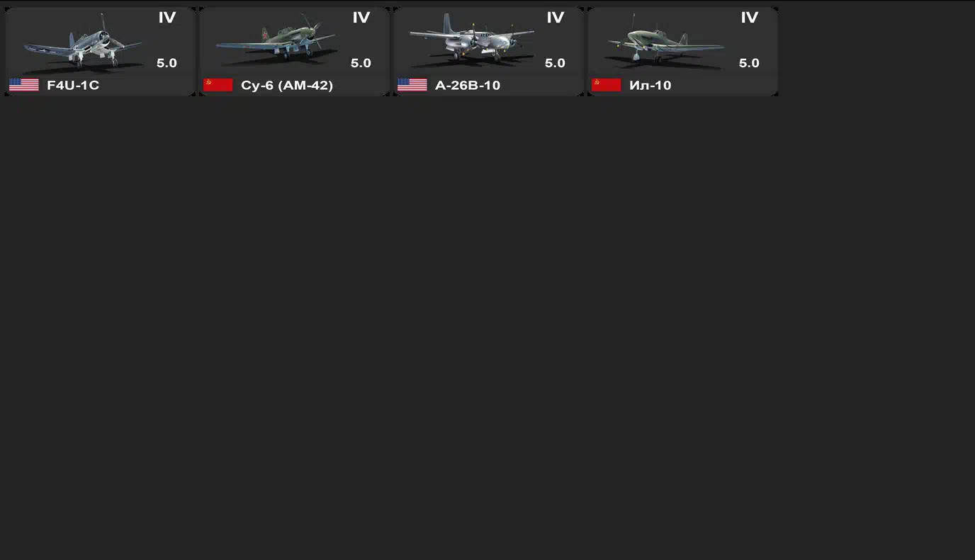
Task: Click the Soviet flag next to Ил-10
Action: 607,85
